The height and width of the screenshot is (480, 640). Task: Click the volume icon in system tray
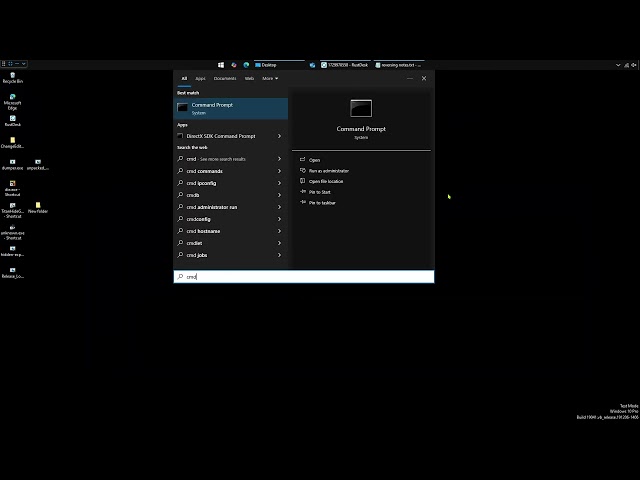[x=634, y=65]
